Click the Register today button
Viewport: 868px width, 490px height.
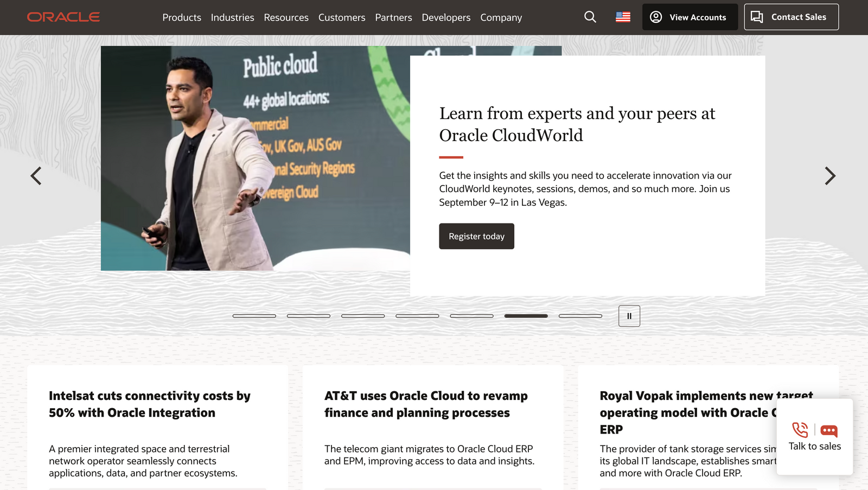pyautogui.click(x=476, y=236)
